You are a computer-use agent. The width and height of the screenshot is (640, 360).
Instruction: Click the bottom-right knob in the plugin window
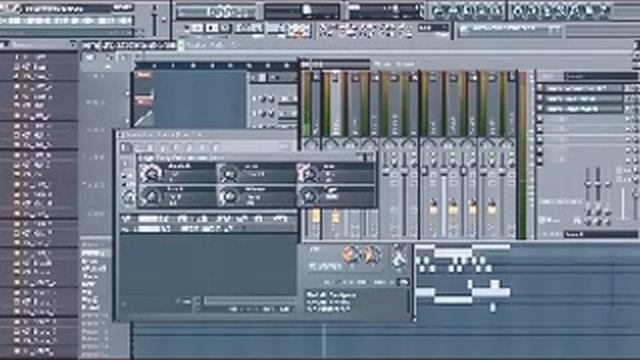point(308,197)
